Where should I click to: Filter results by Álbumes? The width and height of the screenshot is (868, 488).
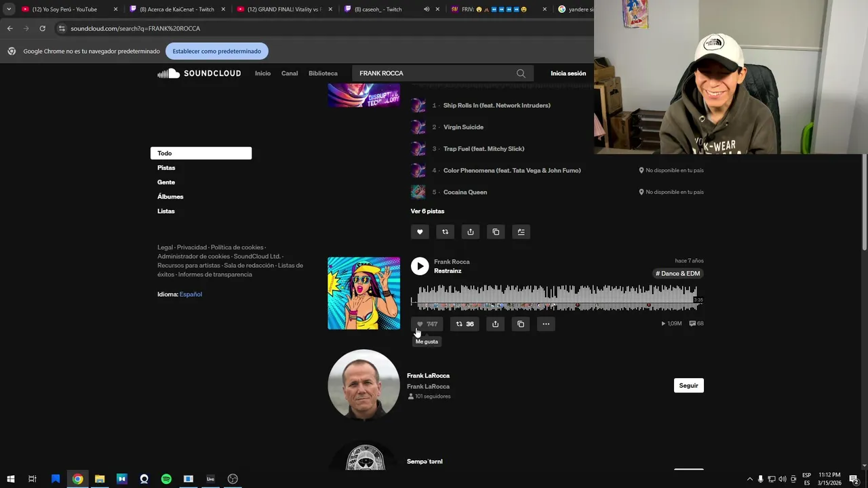click(170, 197)
